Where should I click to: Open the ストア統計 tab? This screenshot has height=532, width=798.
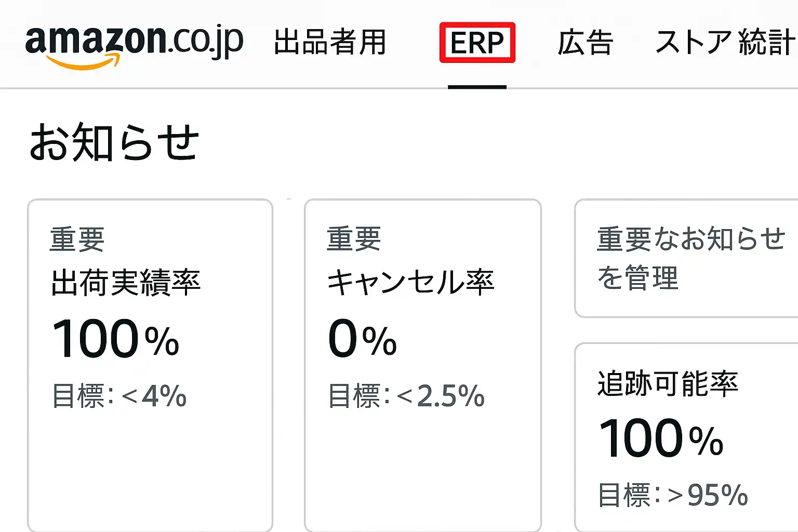(x=725, y=43)
